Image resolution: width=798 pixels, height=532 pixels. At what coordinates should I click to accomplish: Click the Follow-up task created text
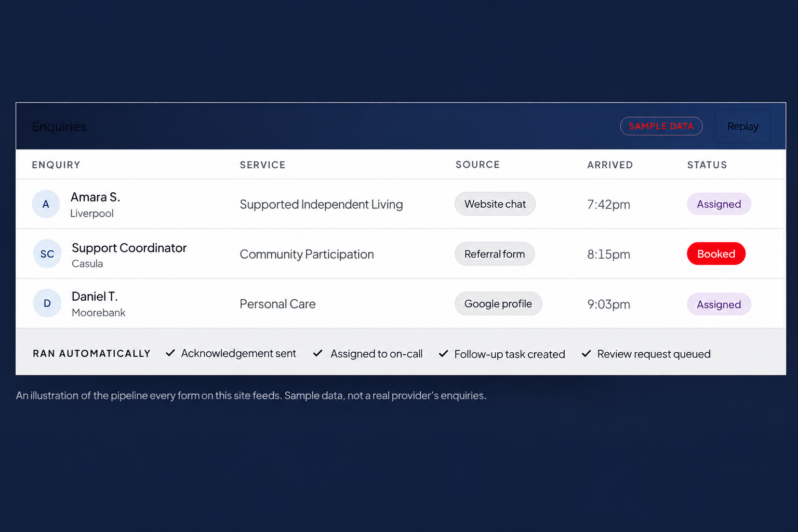click(x=510, y=354)
